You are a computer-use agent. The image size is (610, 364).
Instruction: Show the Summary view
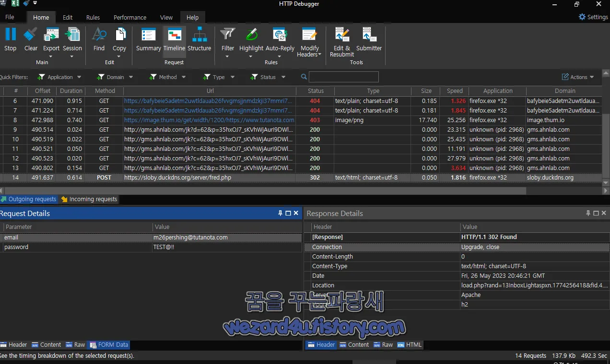pyautogui.click(x=149, y=39)
